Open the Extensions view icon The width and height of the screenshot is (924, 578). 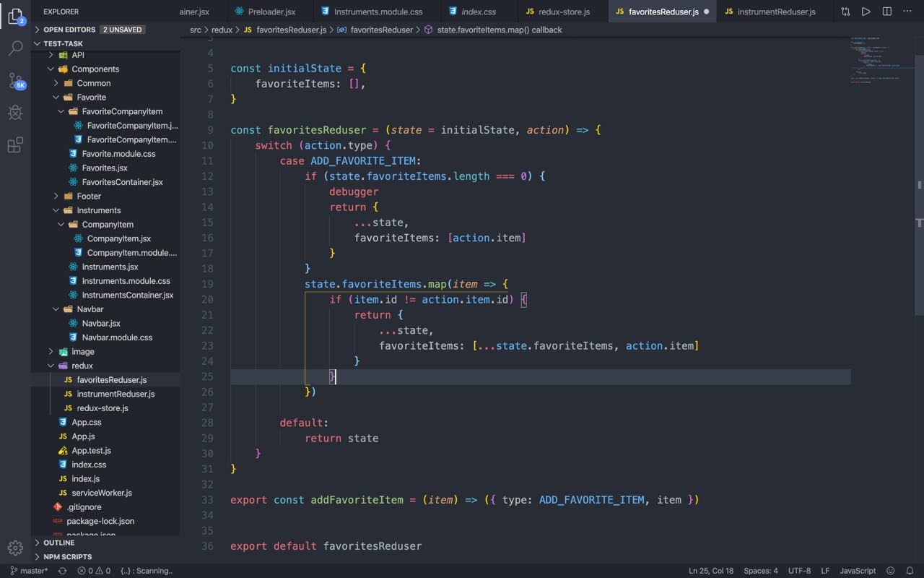coord(15,145)
